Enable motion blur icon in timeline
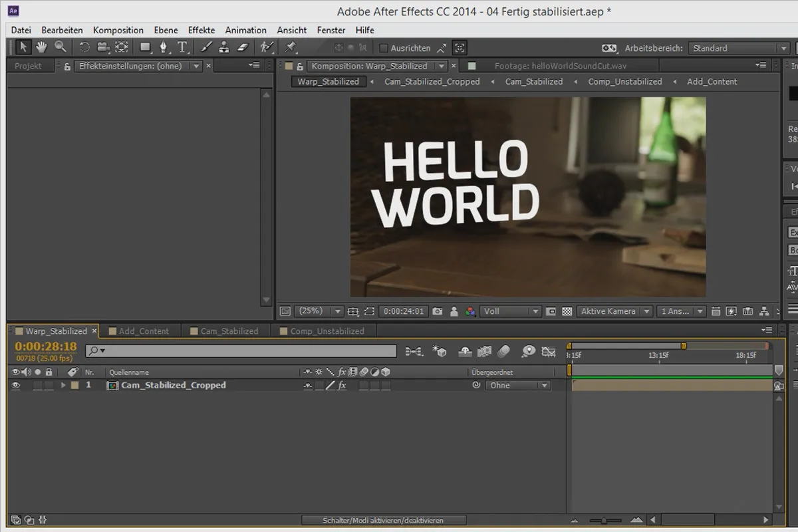The image size is (798, 532). [x=503, y=351]
